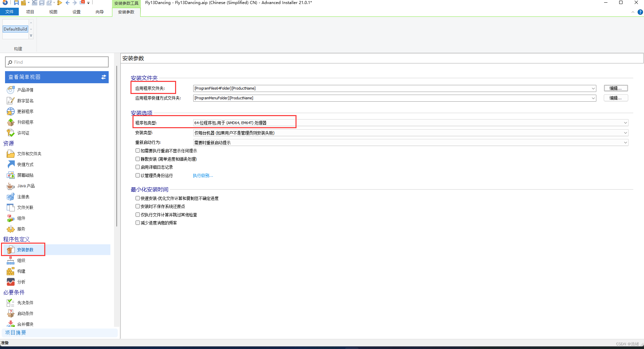Open the 注册表 registry icon

click(x=11, y=197)
